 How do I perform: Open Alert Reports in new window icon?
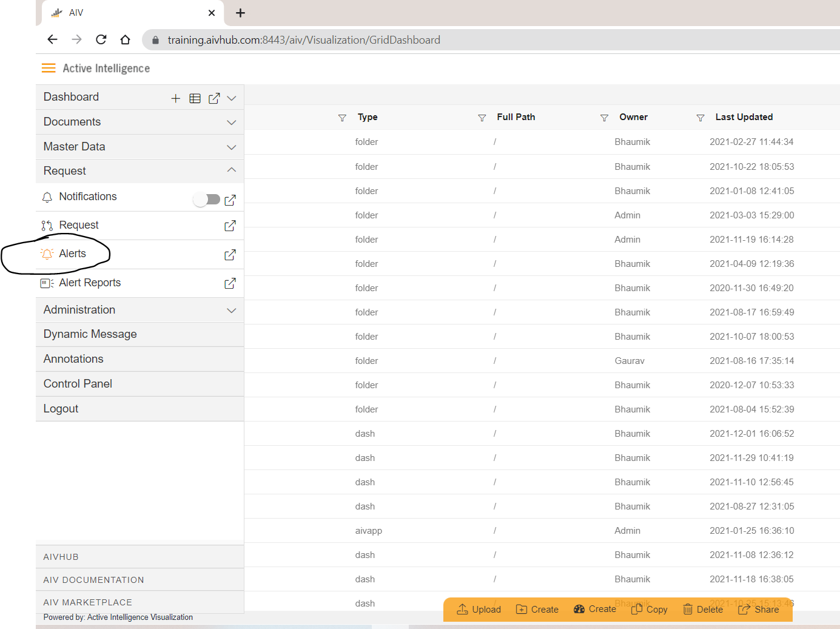click(x=230, y=283)
